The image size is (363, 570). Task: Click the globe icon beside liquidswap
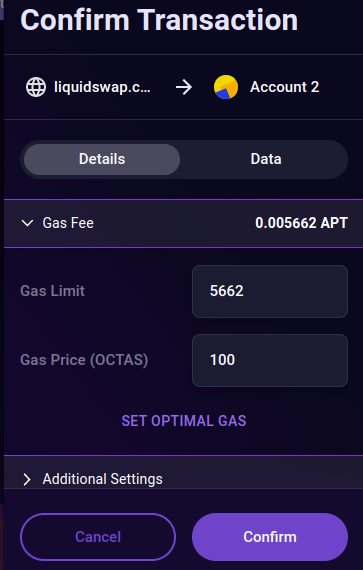coord(36,87)
